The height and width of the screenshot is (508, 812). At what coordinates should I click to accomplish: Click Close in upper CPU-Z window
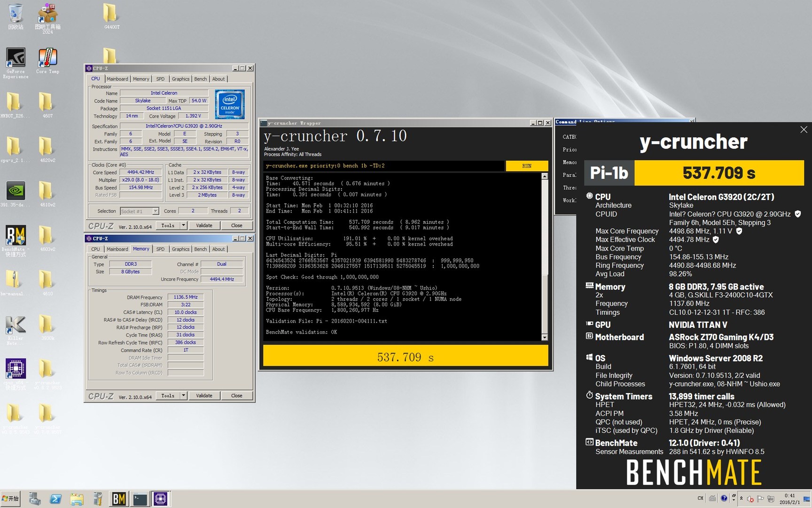coord(237,225)
